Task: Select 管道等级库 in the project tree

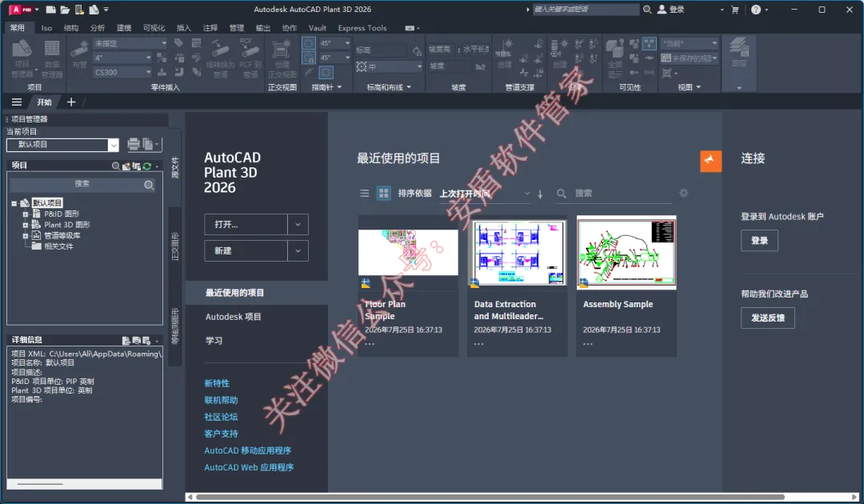Action: tap(62, 236)
